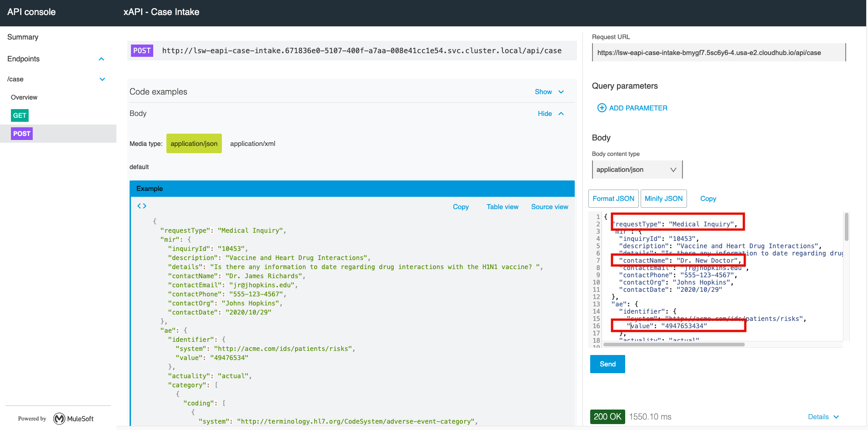
Task: Expand response Details
Action: 823,417
